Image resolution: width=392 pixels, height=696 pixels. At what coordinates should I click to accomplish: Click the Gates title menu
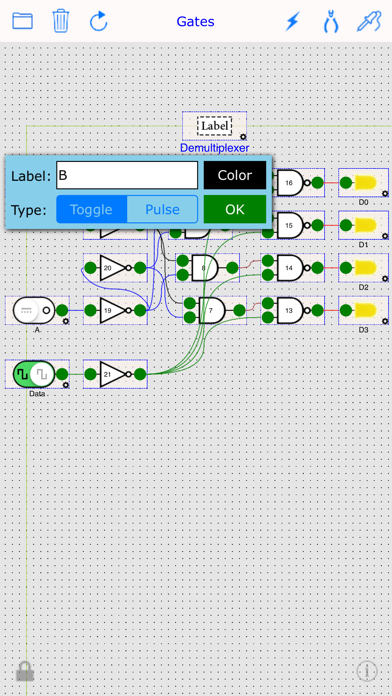[195, 21]
